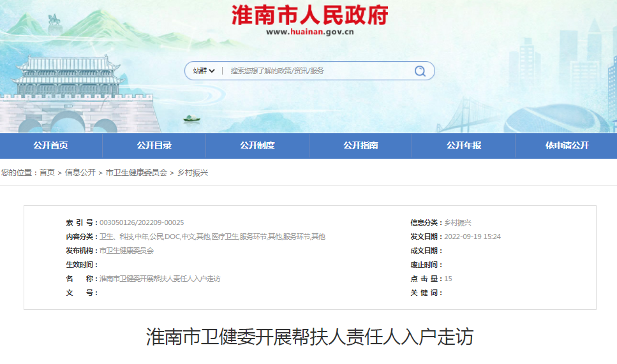The image size is (617, 364).
Task: Go to 首页 in breadcrumb
Action: (x=47, y=173)
